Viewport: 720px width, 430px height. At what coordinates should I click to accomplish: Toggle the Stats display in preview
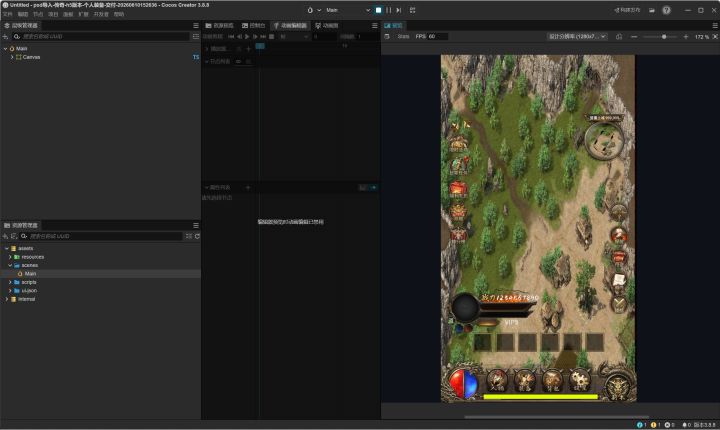coord(403,36)
